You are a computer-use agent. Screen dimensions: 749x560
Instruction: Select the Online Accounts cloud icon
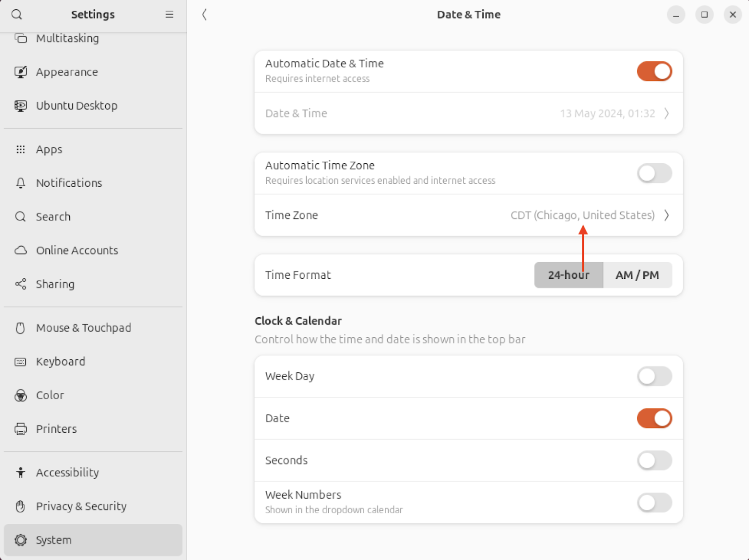pyautogui.click(x=20, y=250)
